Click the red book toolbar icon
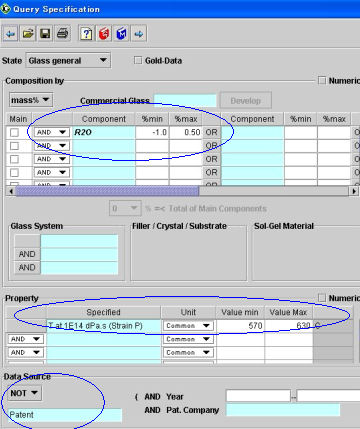This screenshot has width=360, height=429. click(104, 34)
